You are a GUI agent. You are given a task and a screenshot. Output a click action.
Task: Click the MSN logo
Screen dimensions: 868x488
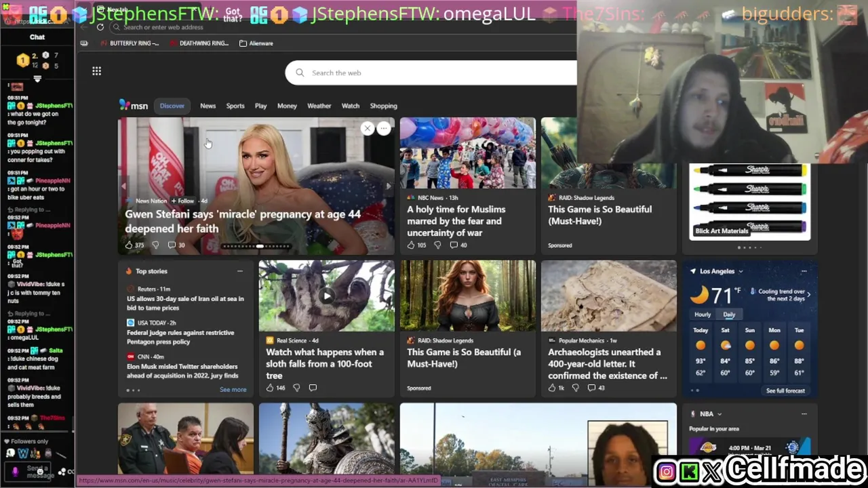(134, 105)
